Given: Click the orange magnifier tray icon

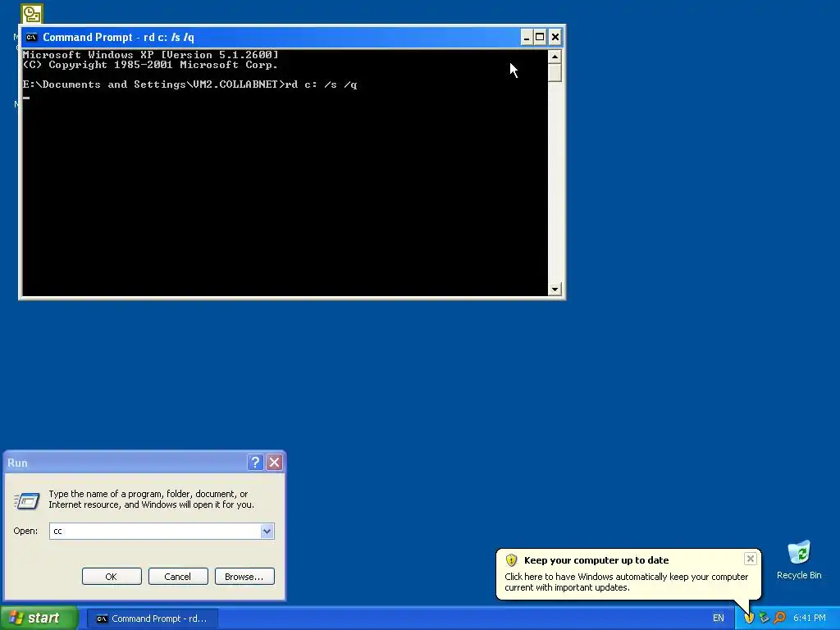Looking at the screenshot, I should (x=779, y=618).
